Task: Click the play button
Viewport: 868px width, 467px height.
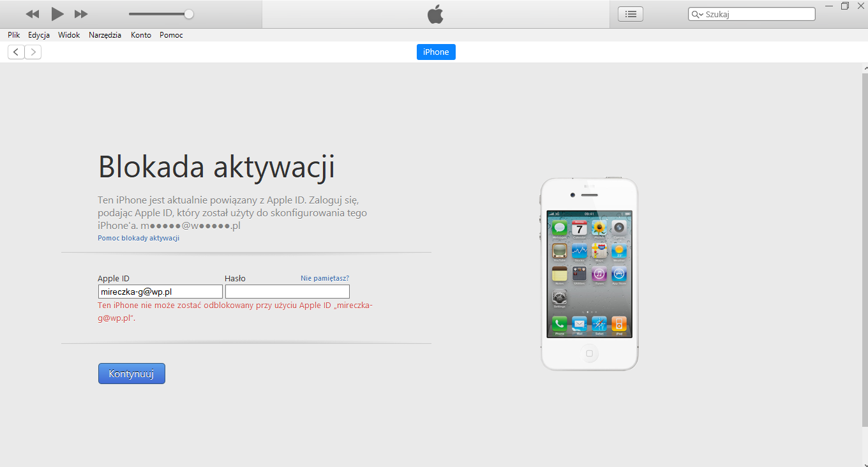Action: (x=57, y=14)
